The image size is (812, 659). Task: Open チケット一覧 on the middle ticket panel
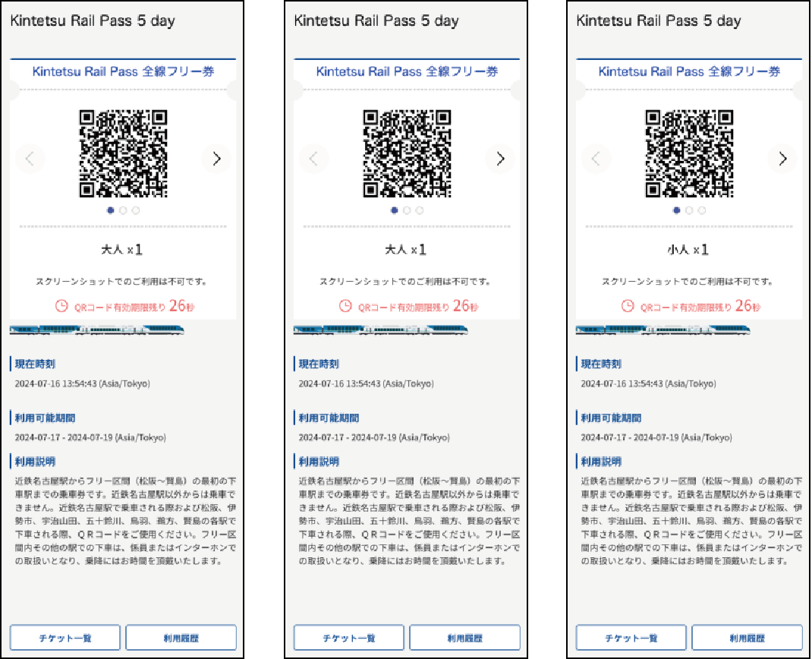349,638
